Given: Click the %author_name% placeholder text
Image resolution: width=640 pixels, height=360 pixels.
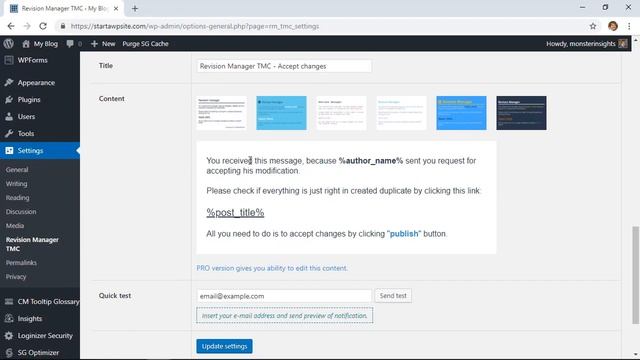Looking at the screenshot, I should point(371,161).
